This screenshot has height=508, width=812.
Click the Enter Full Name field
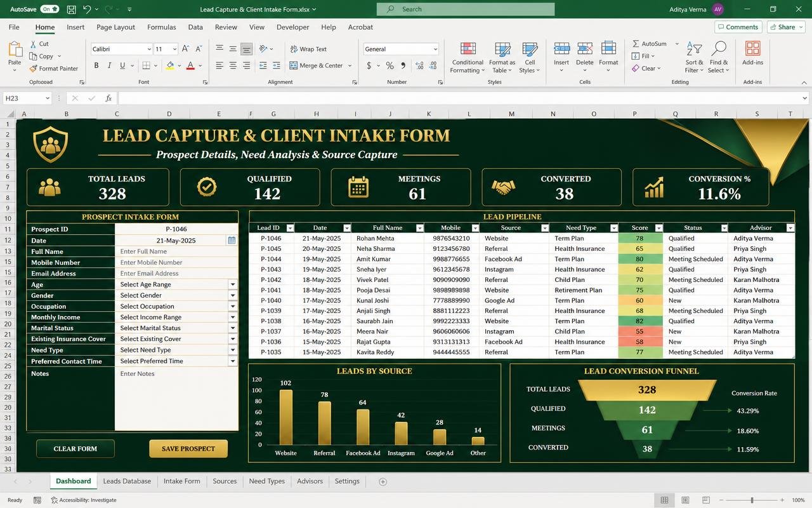[176, 251]
